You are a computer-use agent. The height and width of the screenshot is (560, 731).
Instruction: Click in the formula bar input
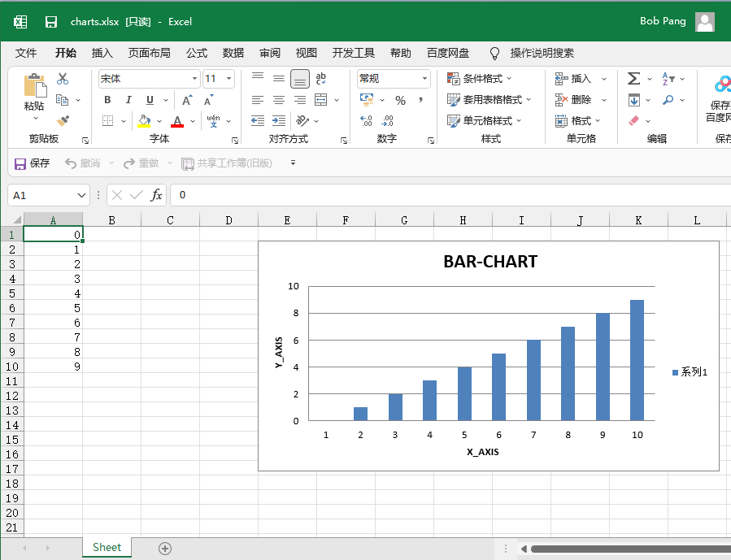click(450, 195)
